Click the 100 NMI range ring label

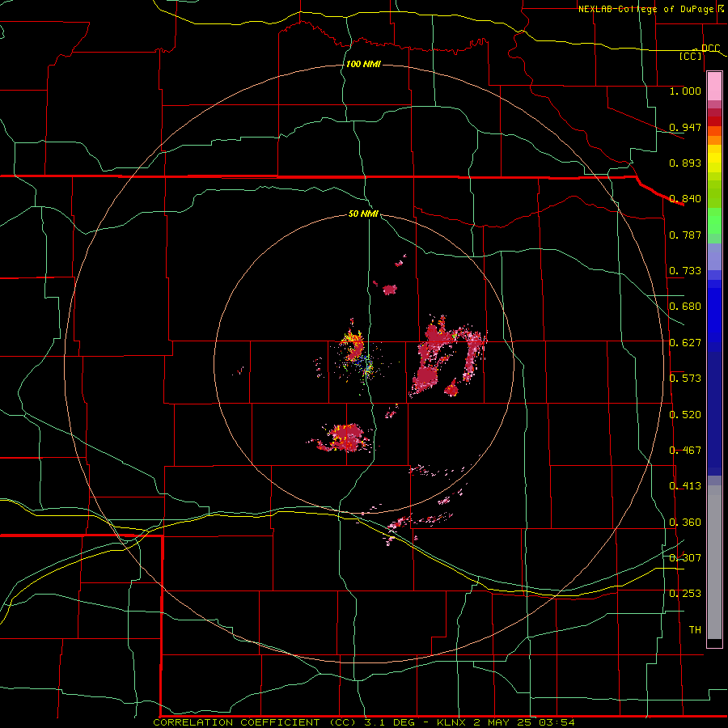[x=363, y=64]
